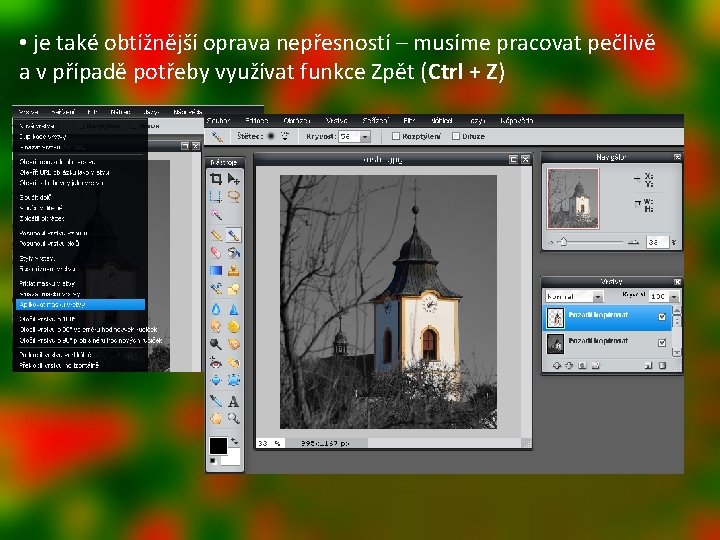The height and width of the screenshot is (540, 720).
Task: Click the Navigator zoom slider handle
Action: [x=564, y=242]
